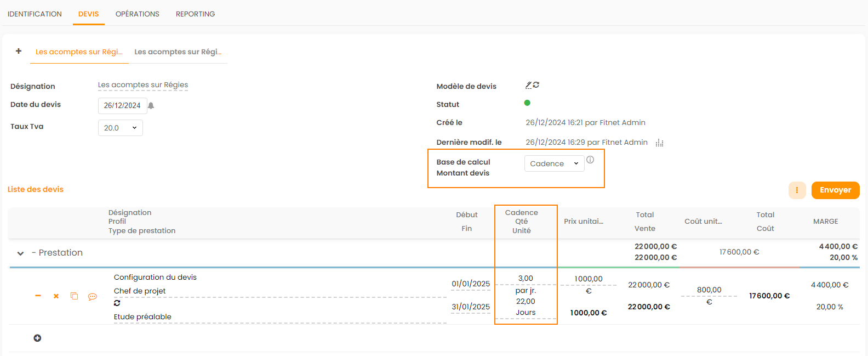Click refresh icon under Chef de projet
Screen dimensions: 868x356
pos(117,303)
